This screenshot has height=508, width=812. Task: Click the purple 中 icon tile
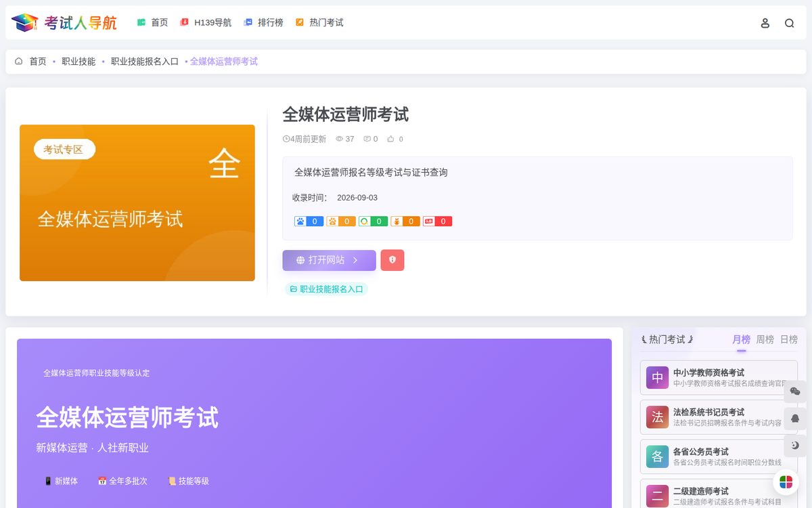tap(657, 378)
